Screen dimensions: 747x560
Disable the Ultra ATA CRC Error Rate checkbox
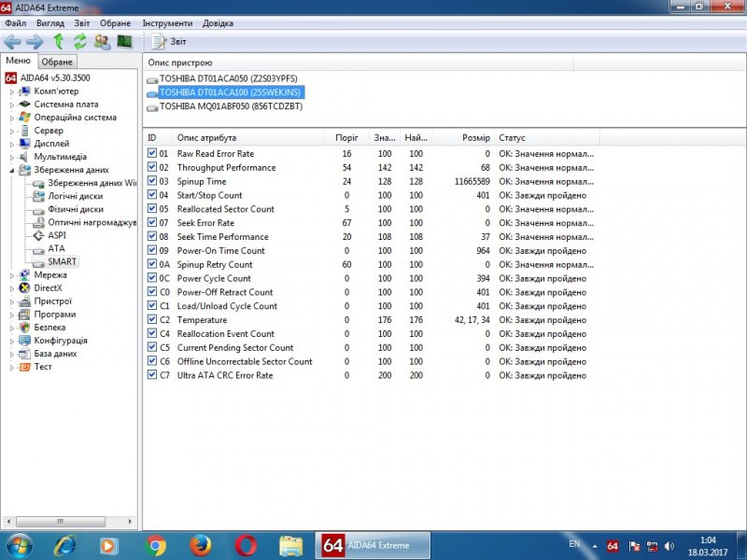tap(152, 375)
